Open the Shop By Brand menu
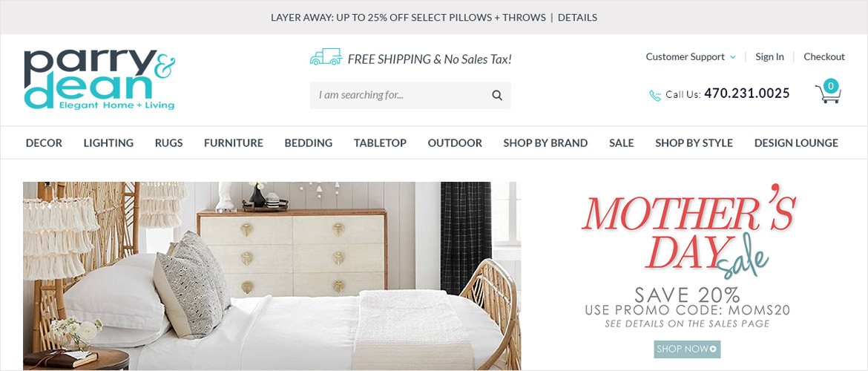This screenshot has height=371, width=868. point(545,143)
